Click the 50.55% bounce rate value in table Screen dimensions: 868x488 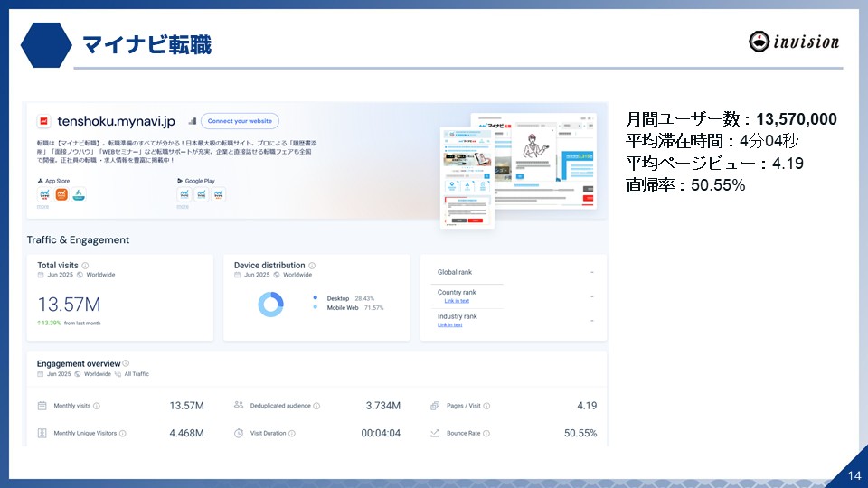[x=580, y=433]
